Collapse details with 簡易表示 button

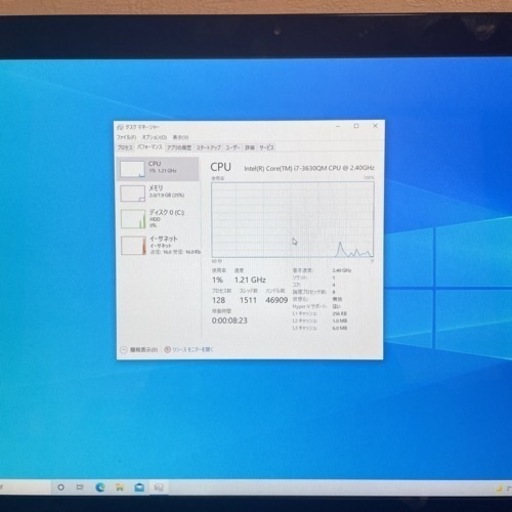point(139,350)
